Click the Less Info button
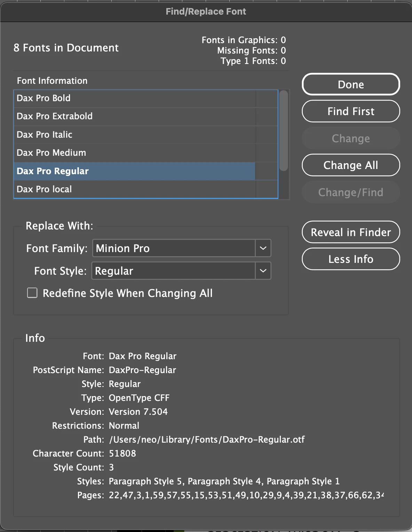Screen dimensions: 412x532 point(351,259)
